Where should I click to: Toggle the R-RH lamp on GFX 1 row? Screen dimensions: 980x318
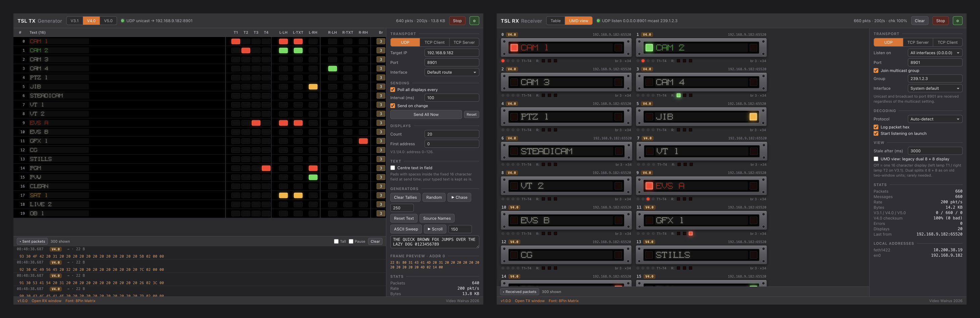pos(363,141)
